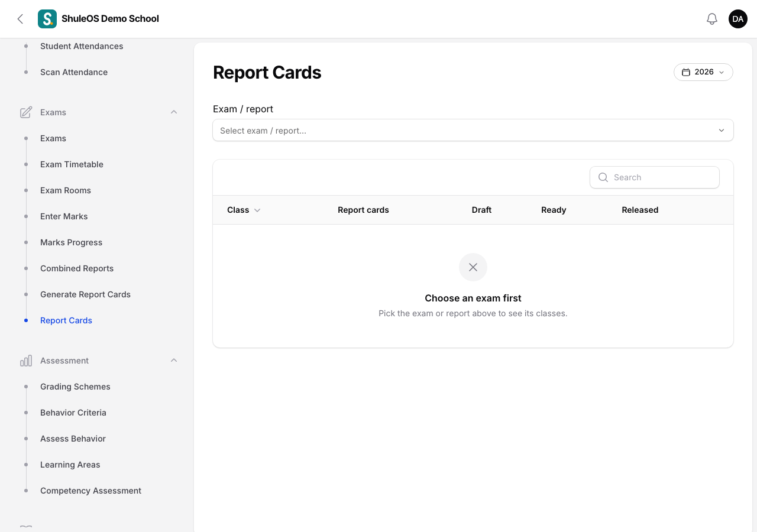Click the Report cards column header
Image resolution: width=757 pixels, height=532 pixels.
(363, 210)
